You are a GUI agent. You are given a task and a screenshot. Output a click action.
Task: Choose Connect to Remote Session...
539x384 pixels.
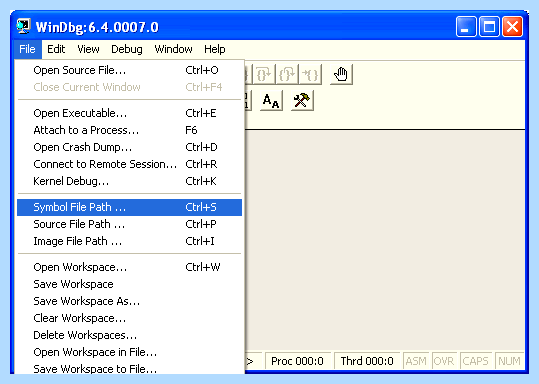click(x=129, y=164)
